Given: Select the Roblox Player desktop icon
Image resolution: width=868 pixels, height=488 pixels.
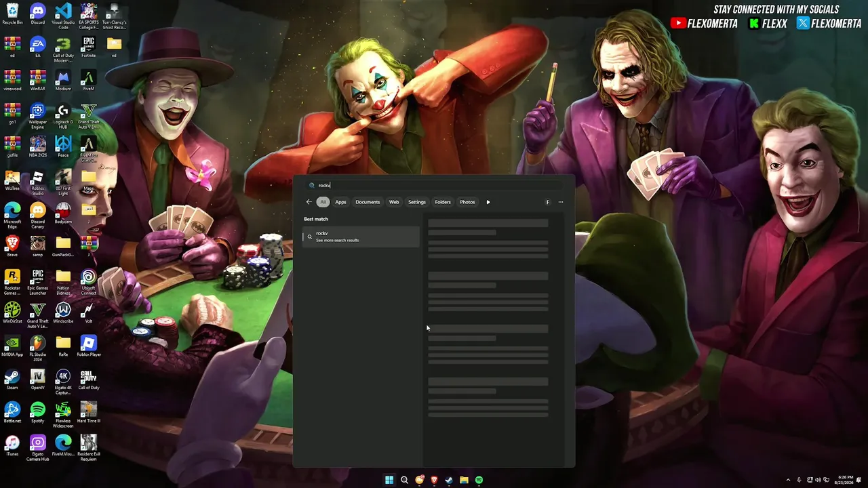Looking at the screenshot, I should click(89, 346).
